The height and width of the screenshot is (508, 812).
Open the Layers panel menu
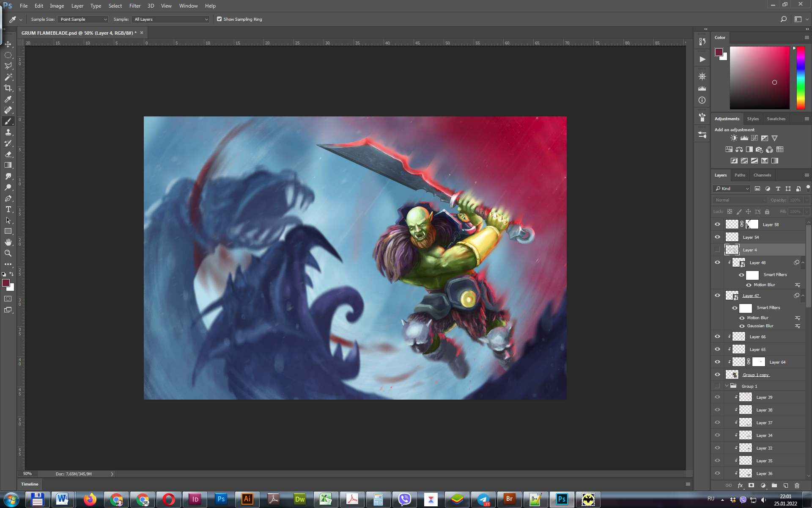(x=807, y=175)
